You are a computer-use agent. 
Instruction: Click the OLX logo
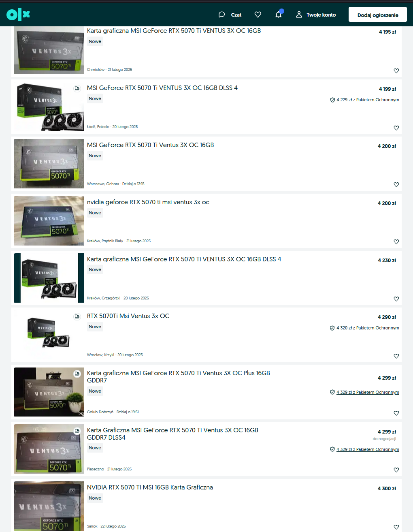click(x=18, y=15)
